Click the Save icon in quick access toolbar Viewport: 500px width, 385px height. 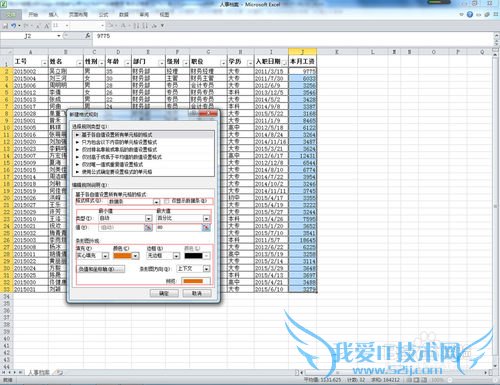tap(5, 26)
